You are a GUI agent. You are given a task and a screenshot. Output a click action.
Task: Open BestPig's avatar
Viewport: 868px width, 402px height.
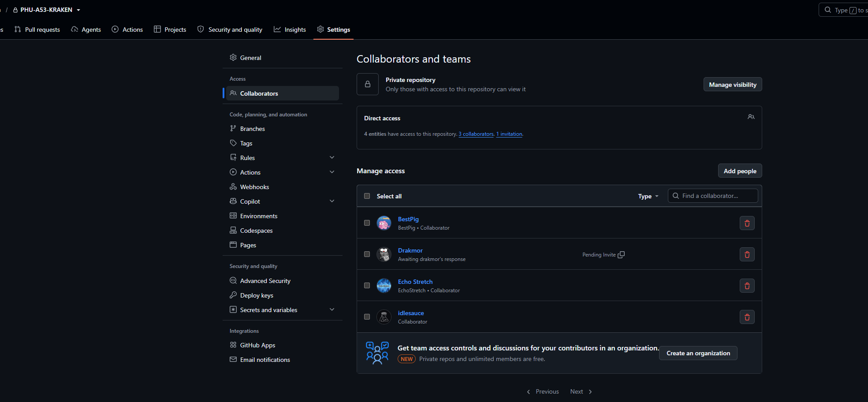(384, 223)
